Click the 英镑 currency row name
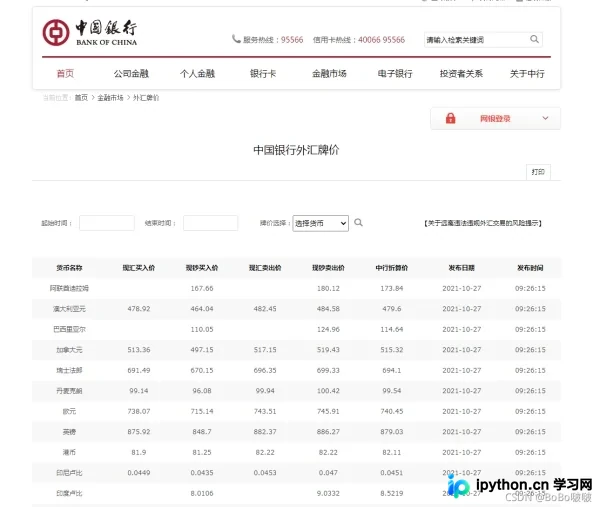The image size is (600, 507). click(69, 432)
